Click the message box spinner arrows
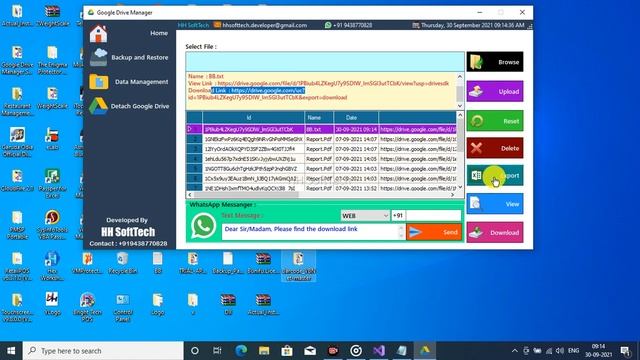Screen dimensions: 640x360 [401, 232]
